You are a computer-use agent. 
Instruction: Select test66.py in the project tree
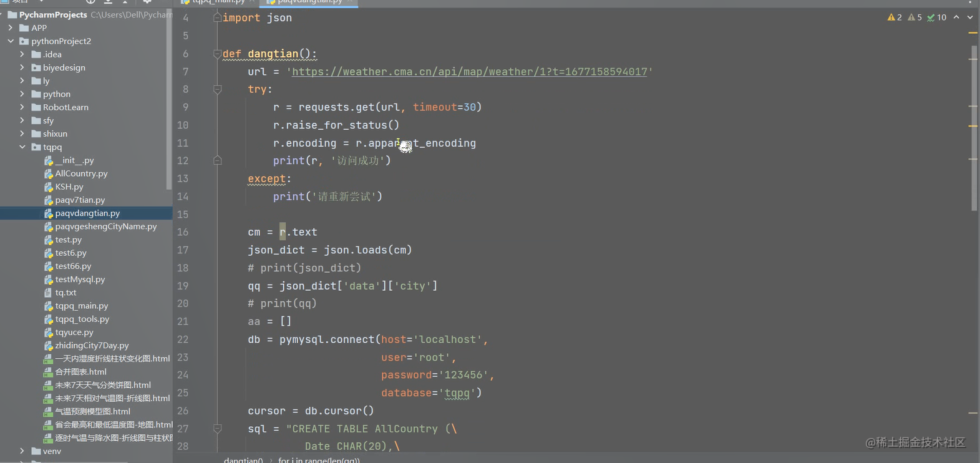pyautogui.click(x=73, y=266)
